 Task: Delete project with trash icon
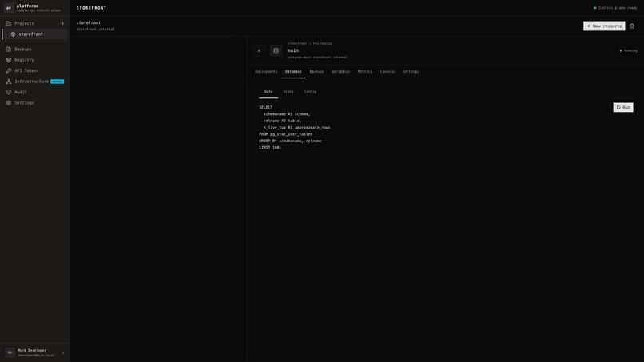(632, 26)
